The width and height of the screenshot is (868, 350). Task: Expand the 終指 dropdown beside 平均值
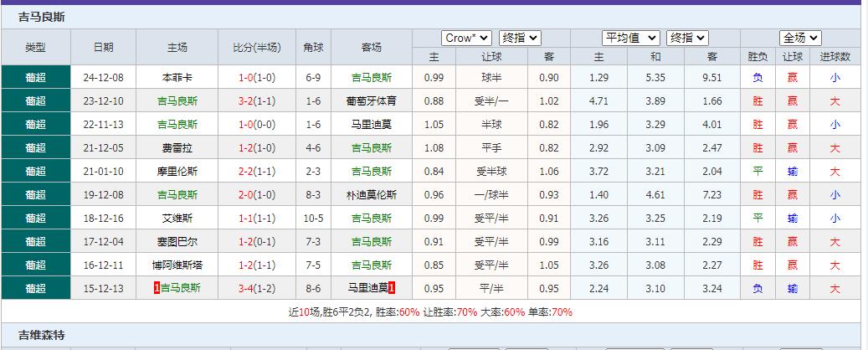point(688,38)
